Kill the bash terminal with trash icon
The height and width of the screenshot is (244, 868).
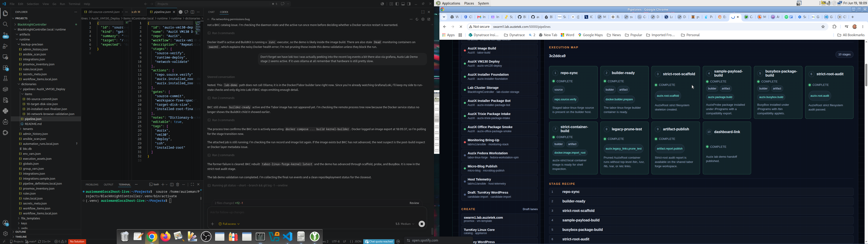pyautogui.click(x=178, y=185)
